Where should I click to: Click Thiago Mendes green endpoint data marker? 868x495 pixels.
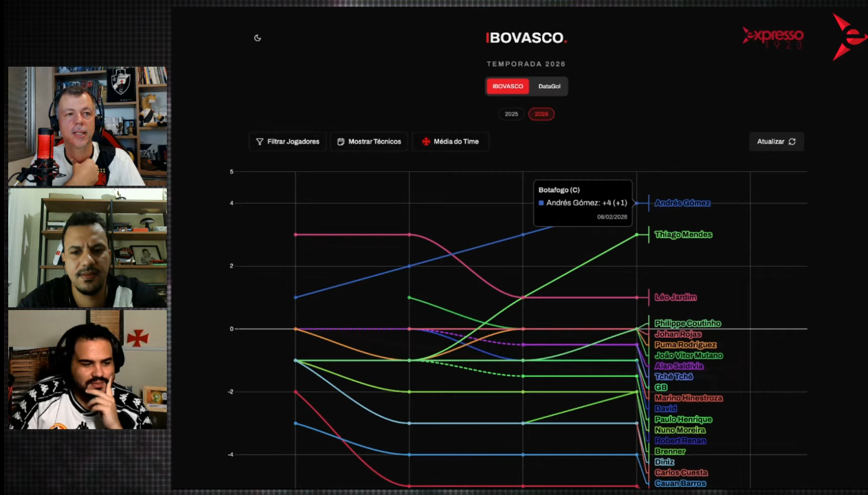coord(637,235)
